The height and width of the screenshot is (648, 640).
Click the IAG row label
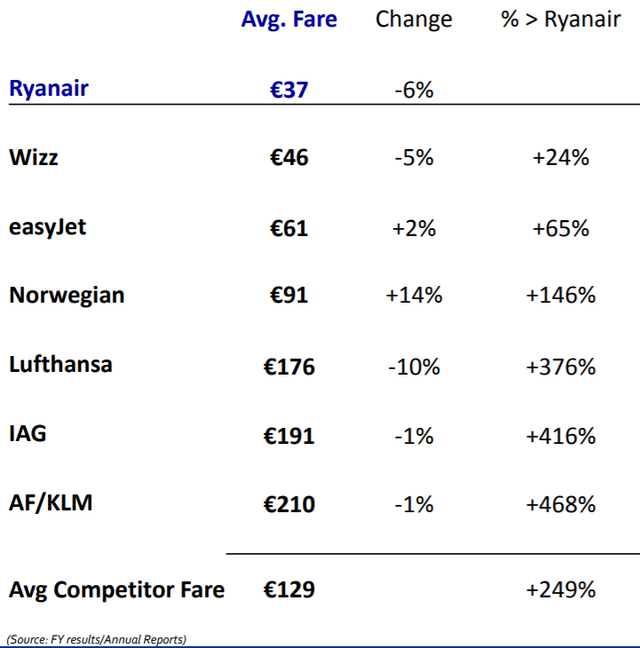(x=28, y=434)
